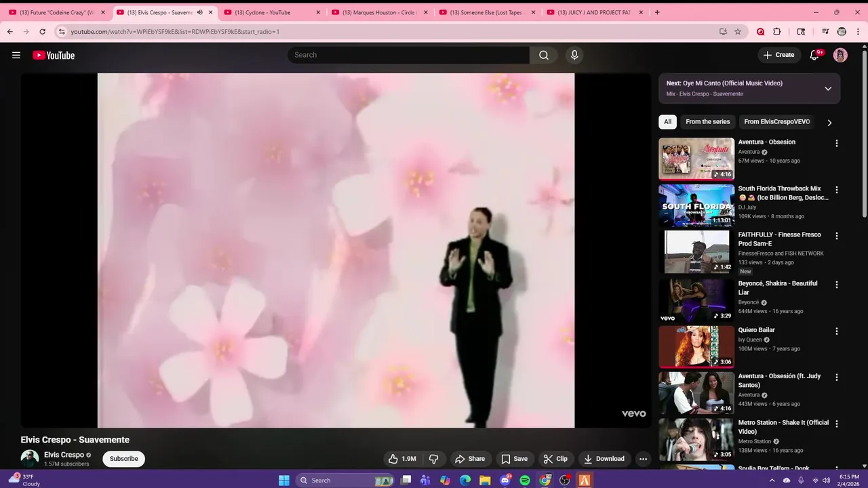Open more actions ellipsis below the video

643,459
